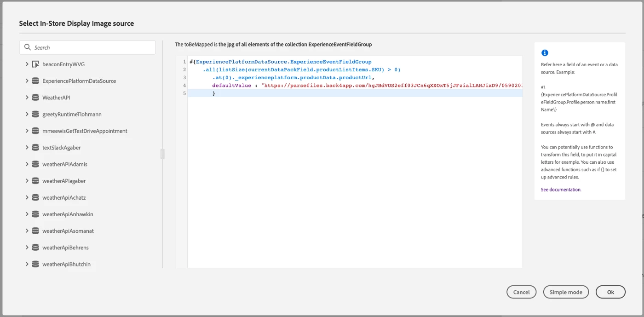This screenshot has width=644, height=317.
Task: Select weatherApiAsomanat in the tree
Action: pos(68,231)
